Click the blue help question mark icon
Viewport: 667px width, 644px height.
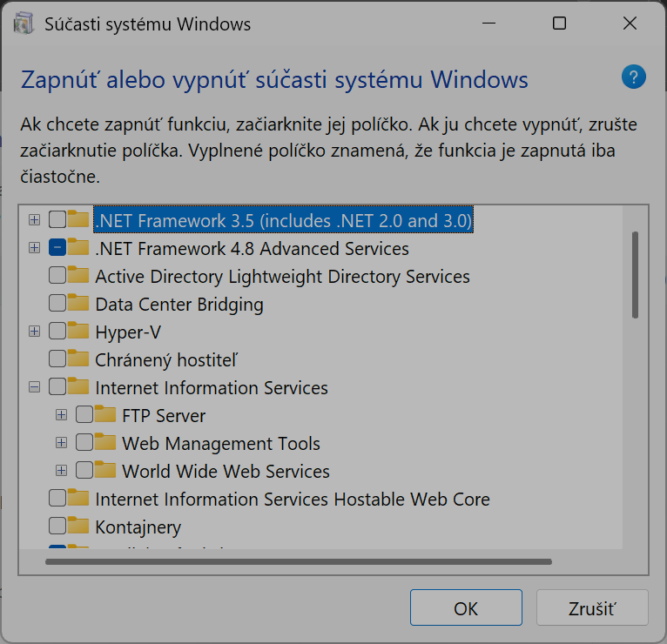click(x=634, y=77)
